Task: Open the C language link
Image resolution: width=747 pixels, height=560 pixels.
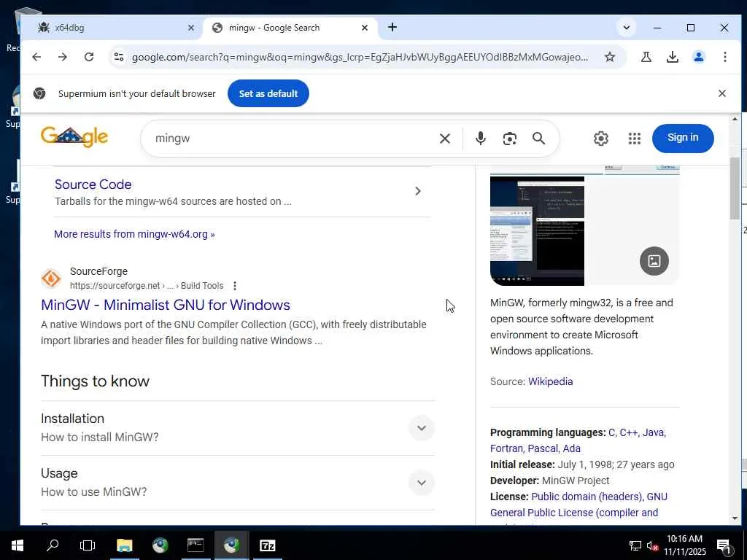Action: pyautogui.click(x=612, y=432)
